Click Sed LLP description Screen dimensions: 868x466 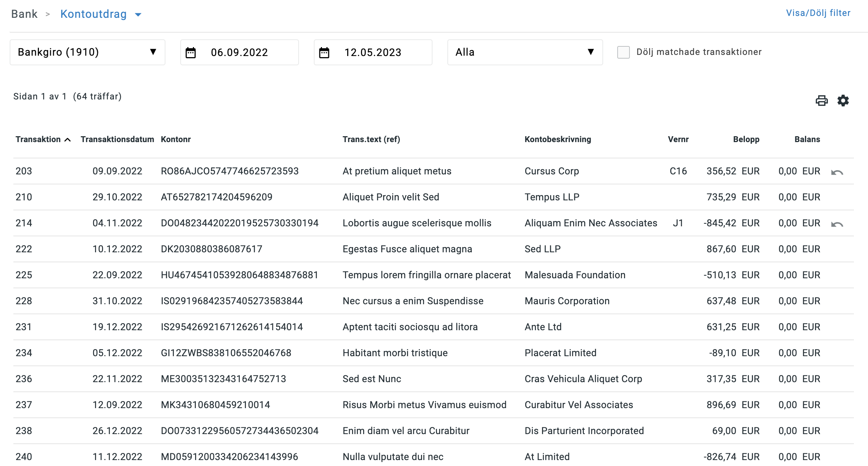[x=542, y=249]
